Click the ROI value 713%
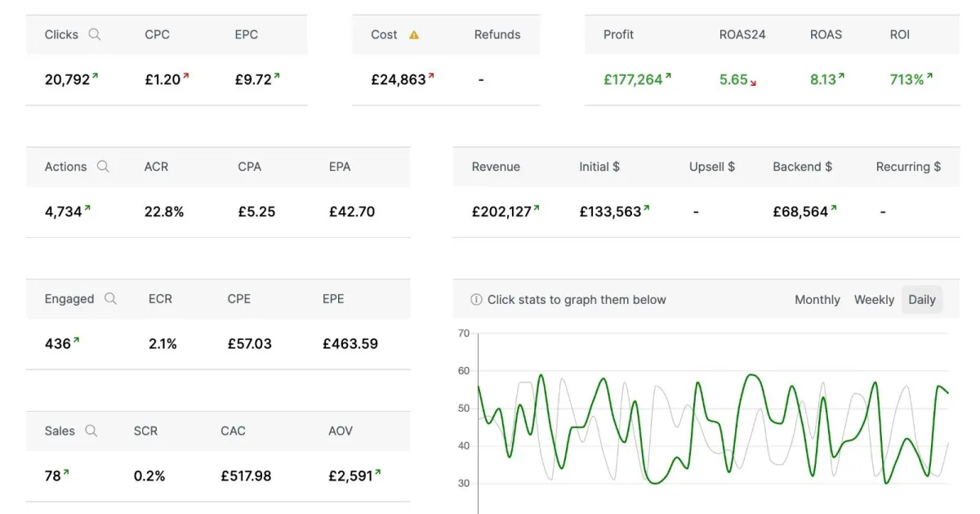 906,79
